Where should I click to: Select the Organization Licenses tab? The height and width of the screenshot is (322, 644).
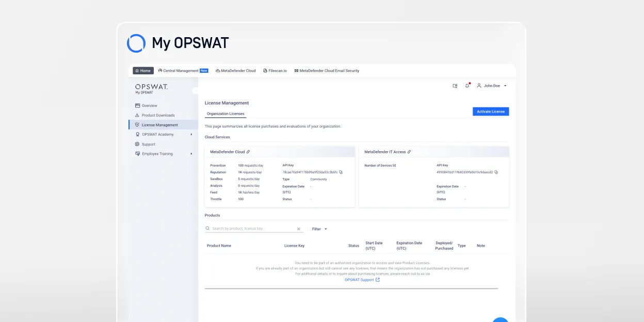[x=226, y=114]
